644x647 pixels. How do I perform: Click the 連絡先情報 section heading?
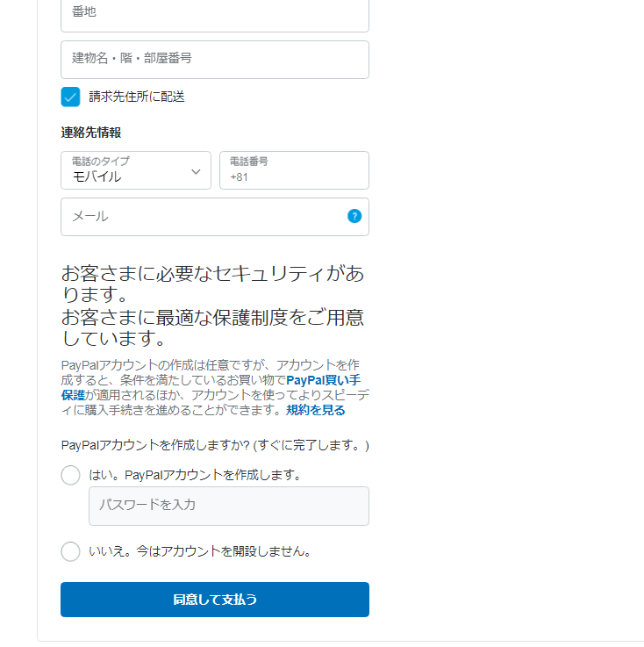coord(91,133)
